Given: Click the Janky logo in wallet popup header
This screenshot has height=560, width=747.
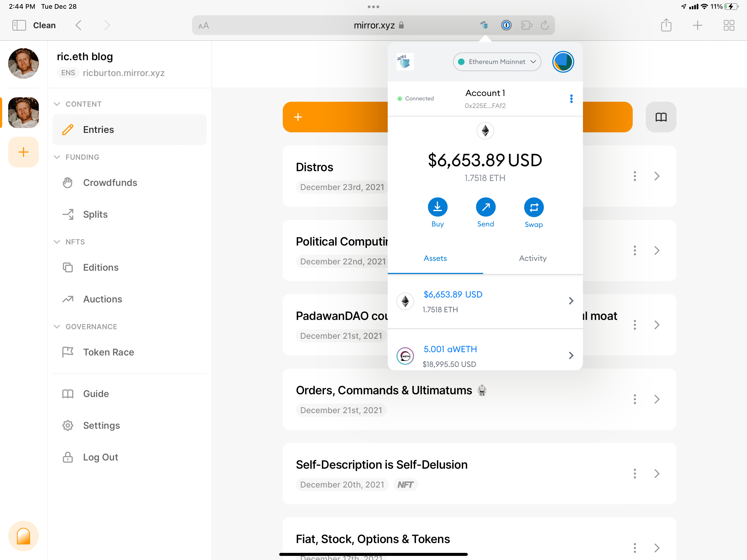Looking at the screenshot, I should (x=405, y=62).
